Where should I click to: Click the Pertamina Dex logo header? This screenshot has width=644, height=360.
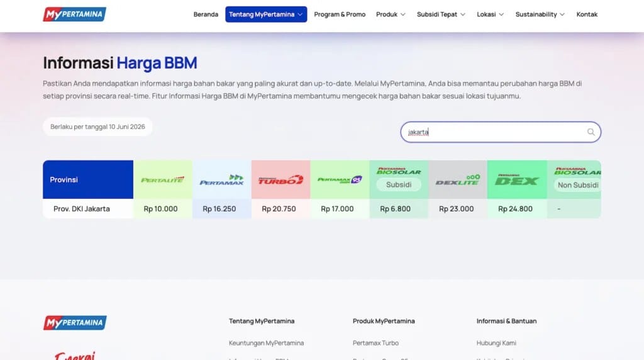(517, 179)
